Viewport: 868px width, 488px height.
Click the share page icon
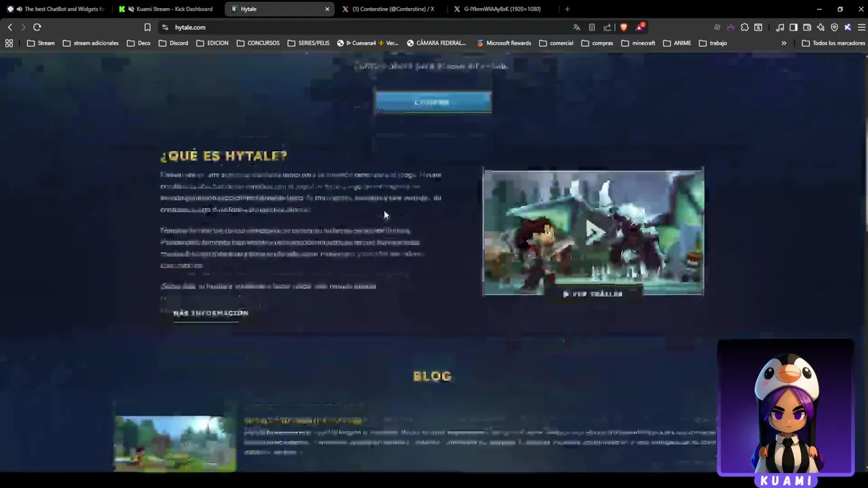tap(607, 27)
